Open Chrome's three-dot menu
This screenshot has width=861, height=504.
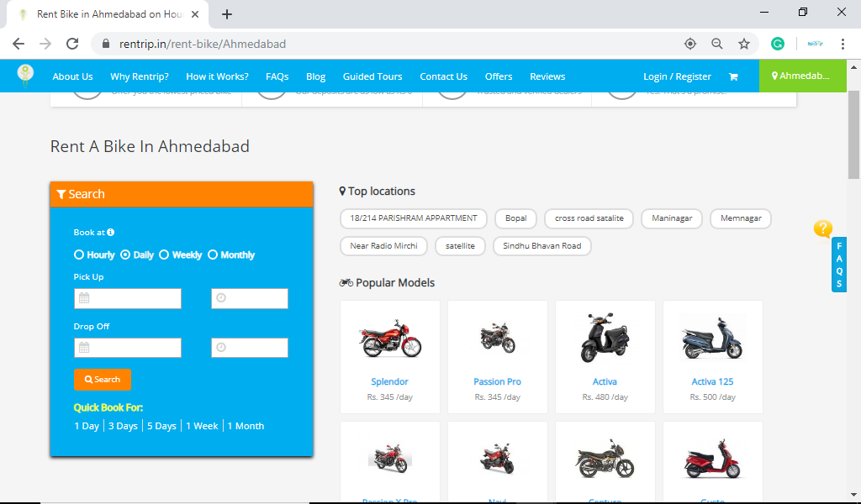coord(843,44)
